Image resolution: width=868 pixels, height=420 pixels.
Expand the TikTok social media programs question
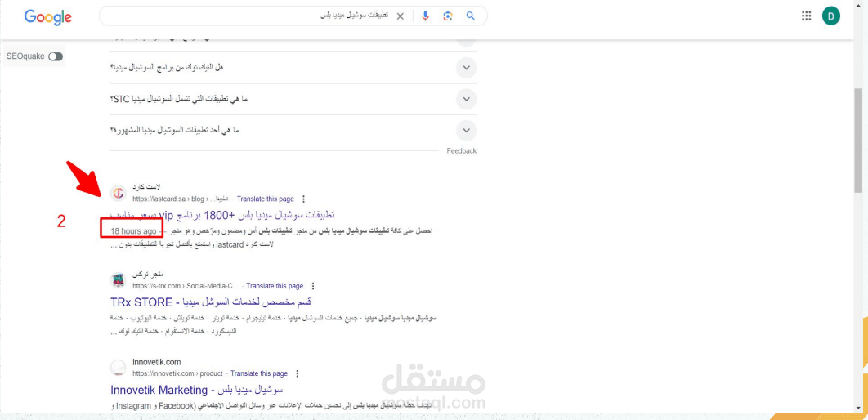click(466, 68)
